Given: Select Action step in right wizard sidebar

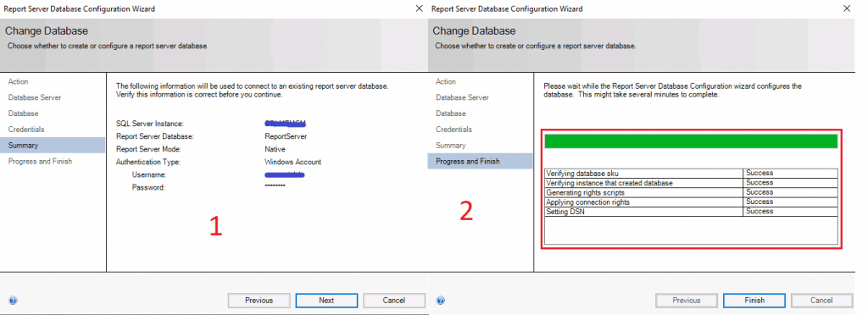Looking at the screenshot, I should click(x=446, y=82).
